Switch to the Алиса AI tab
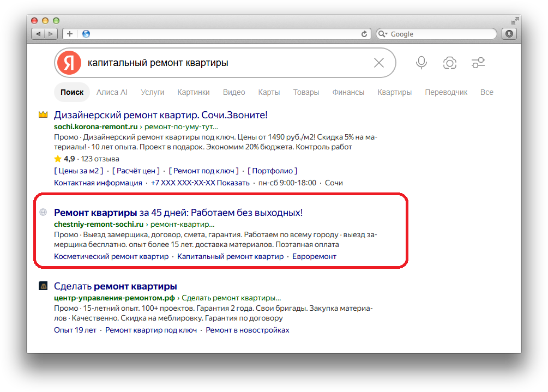The image size is (548, 392). (x=112, y=92)
